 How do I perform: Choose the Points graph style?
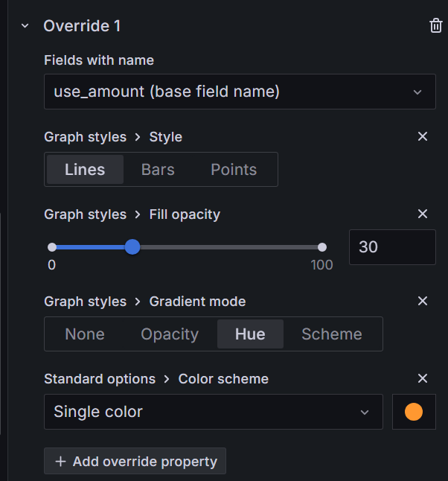(234, 170)
